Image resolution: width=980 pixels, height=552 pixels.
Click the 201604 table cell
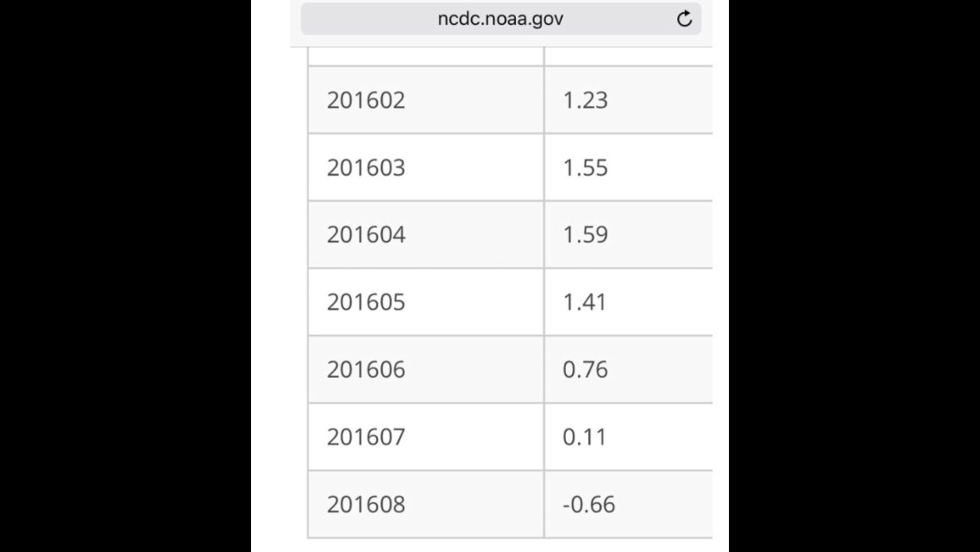[x=425, y=235]
